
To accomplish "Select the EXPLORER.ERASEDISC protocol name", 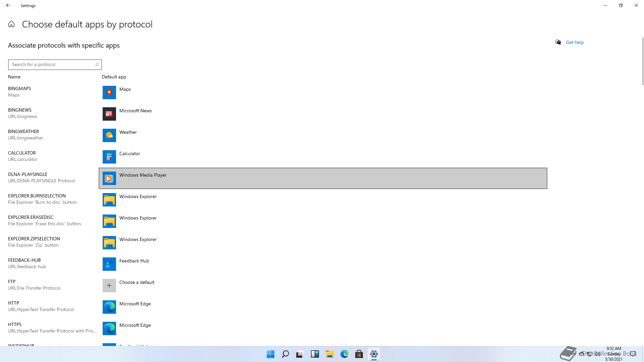I will pos(31,217).
